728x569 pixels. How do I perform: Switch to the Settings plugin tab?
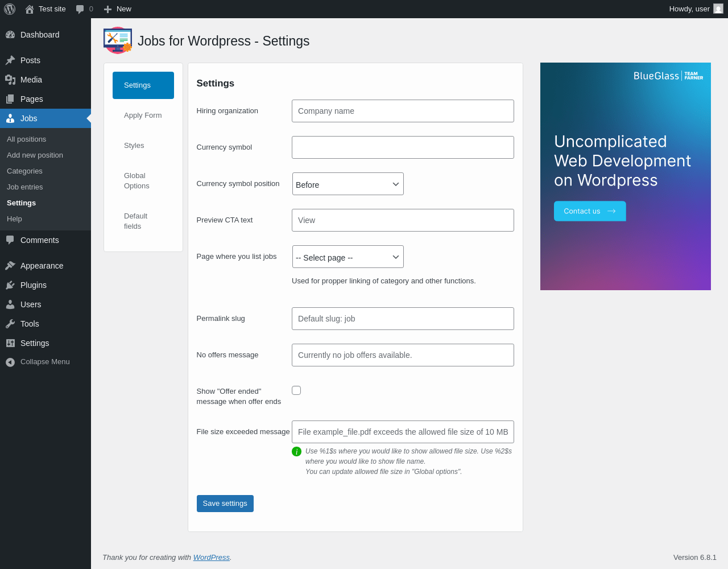[x=143, y=85]
